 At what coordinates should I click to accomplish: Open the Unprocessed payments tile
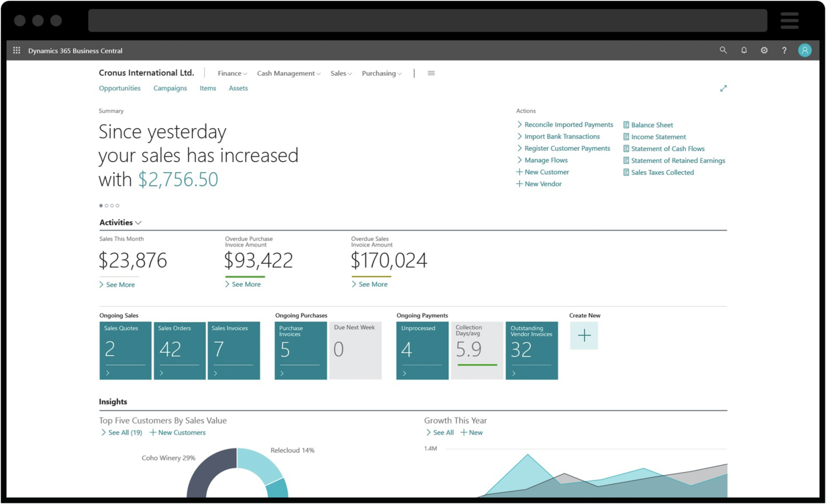pos(422,350)
